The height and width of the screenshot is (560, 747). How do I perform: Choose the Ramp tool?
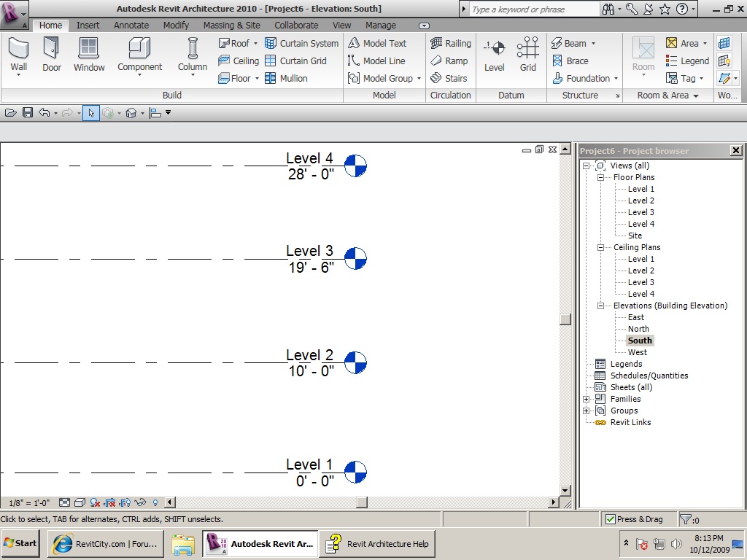click(449, 61)
